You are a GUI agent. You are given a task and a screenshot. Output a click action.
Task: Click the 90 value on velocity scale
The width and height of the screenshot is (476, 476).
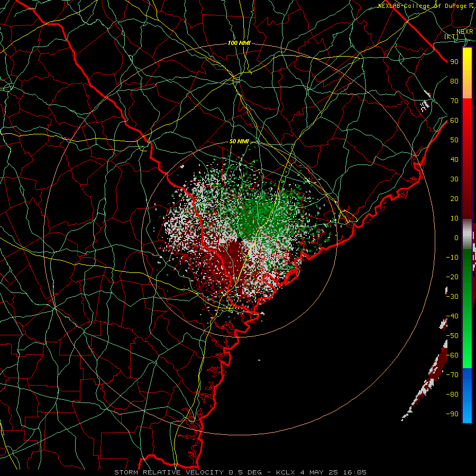click(x=454, y=62)
